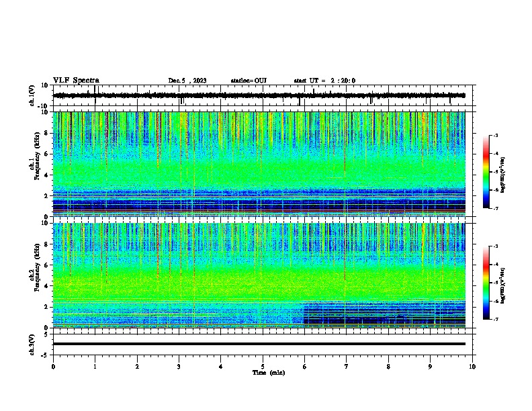Click the time axis tick label "4"
532x411 pixels.
(221, 367)
